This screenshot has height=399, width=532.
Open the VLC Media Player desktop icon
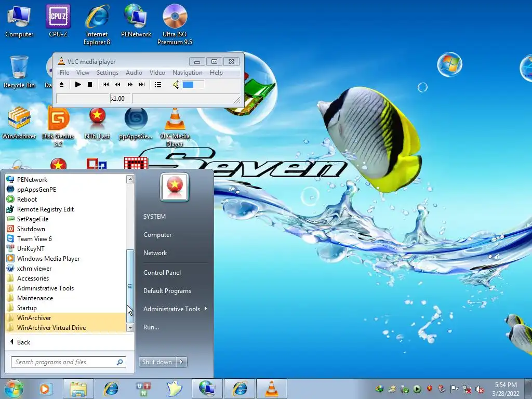click(175, 127)
